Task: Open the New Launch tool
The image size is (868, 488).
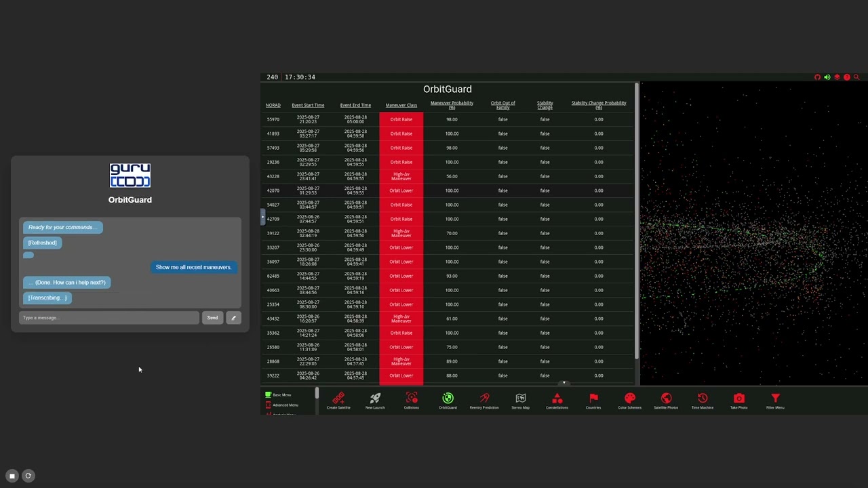Action: tap(375, 401)
